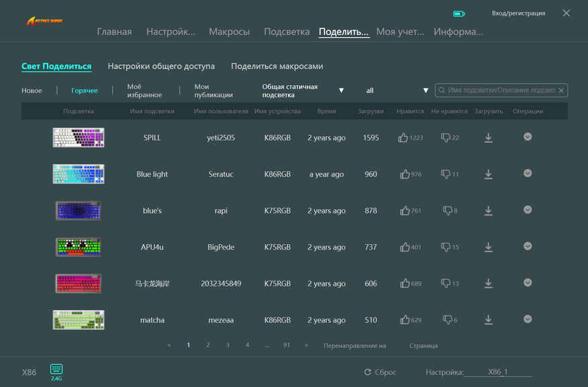Expand operations for 马卡龙海岸 row

(528, 283)
